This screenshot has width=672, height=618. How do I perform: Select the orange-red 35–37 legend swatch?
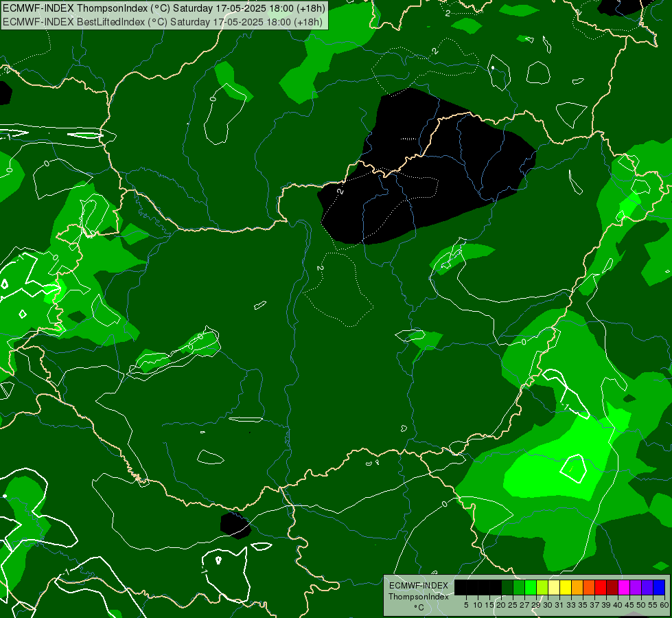click(x=589, y=587)
